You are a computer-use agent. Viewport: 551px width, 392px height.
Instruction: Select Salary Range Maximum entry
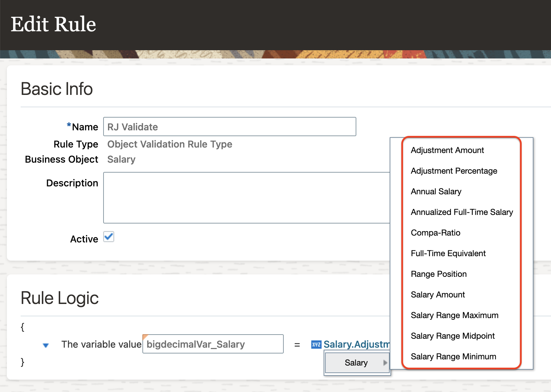(x=454, y=315)
